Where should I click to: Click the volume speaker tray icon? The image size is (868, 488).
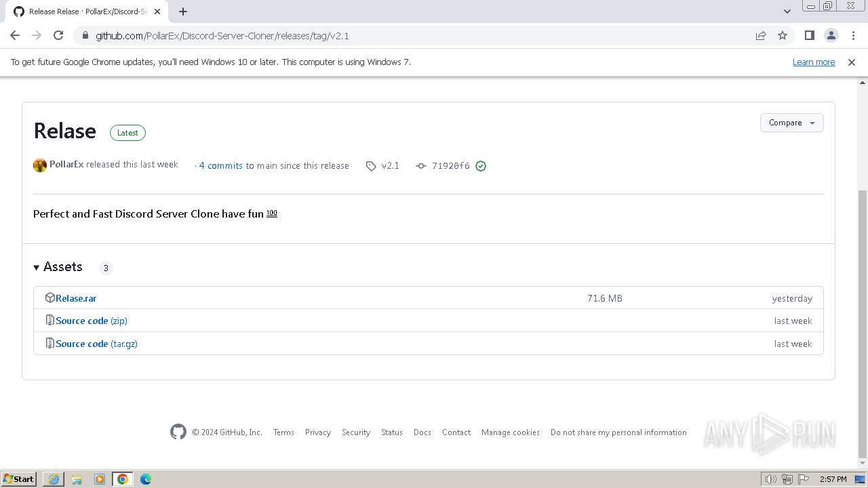770,479
